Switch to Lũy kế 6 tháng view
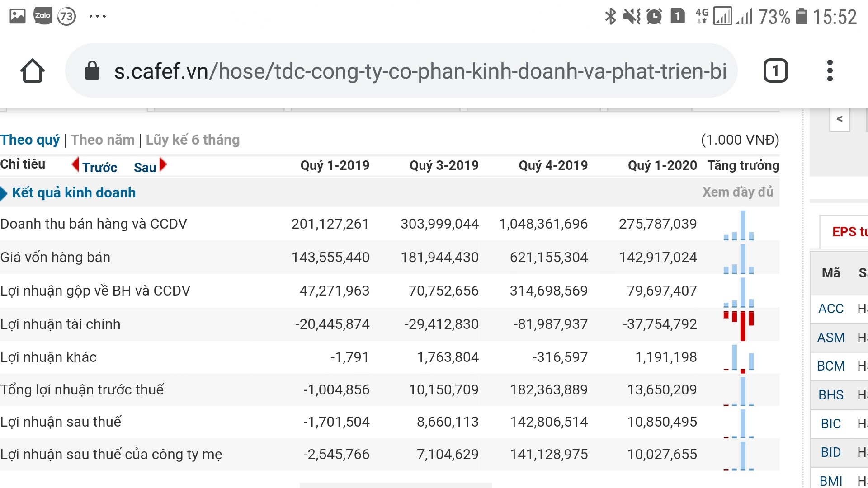868x488 pixels. tap(193, 140)
